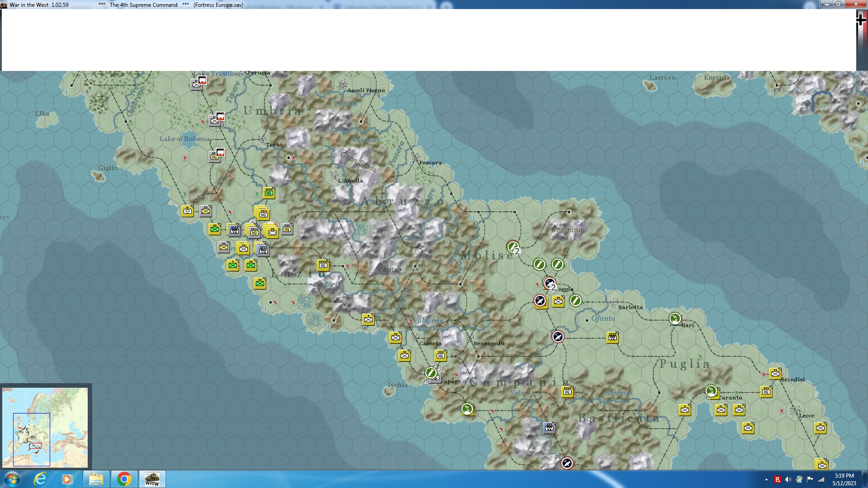Click the German cross emblem at top right
868x488 pixels.
click(x=861, y=20)
